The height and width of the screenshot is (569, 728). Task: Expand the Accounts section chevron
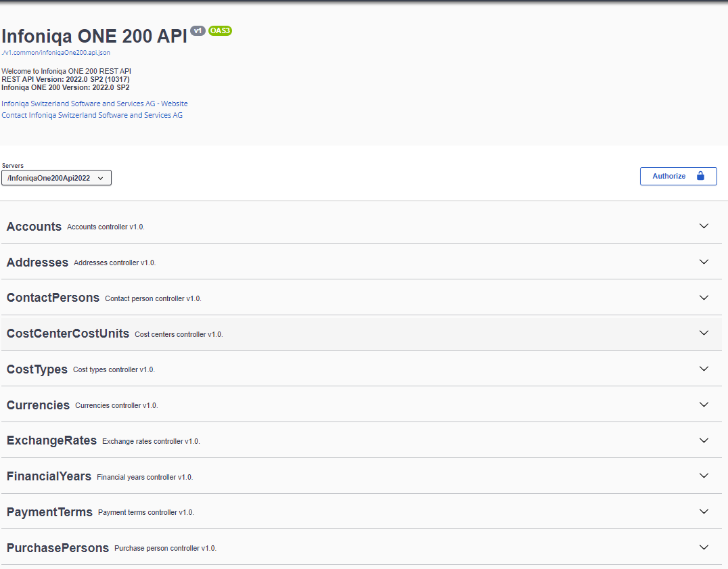click(704, 226)
